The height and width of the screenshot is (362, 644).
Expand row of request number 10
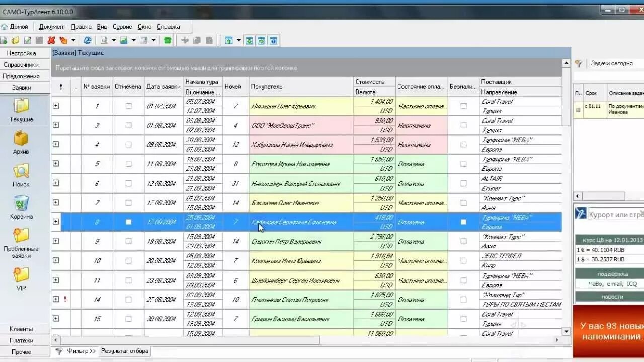click(x=56, y=260)
